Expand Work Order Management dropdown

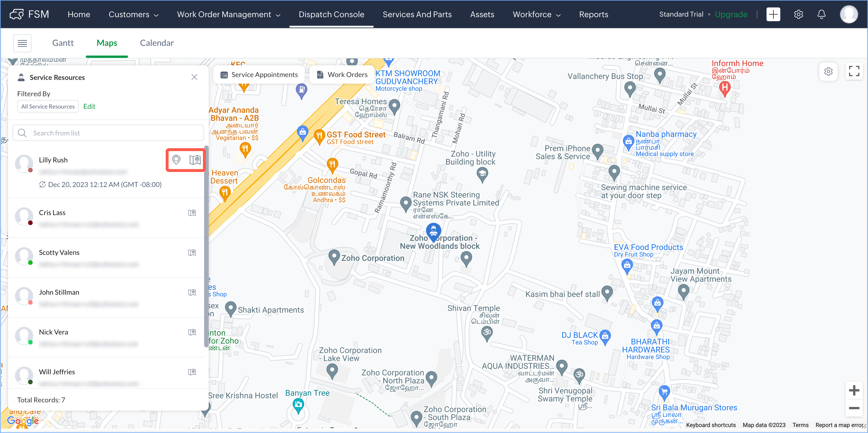[x=228, y=14]
